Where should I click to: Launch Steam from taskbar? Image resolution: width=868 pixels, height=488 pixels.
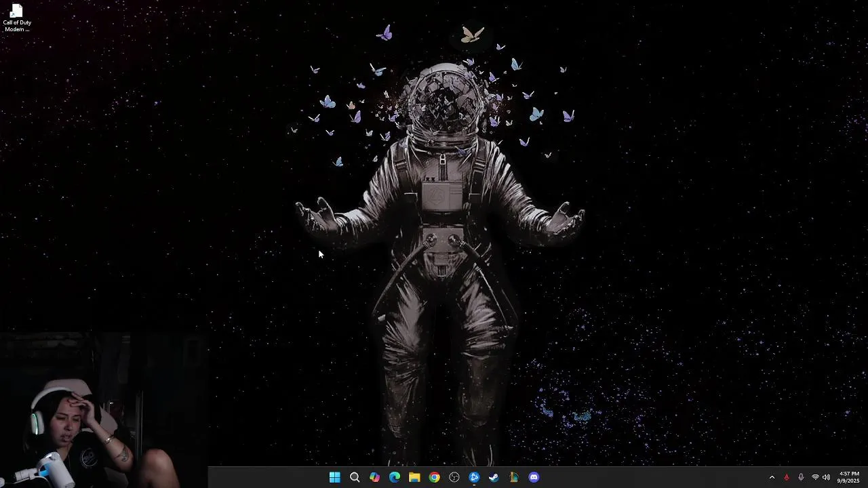click(494, 477)
